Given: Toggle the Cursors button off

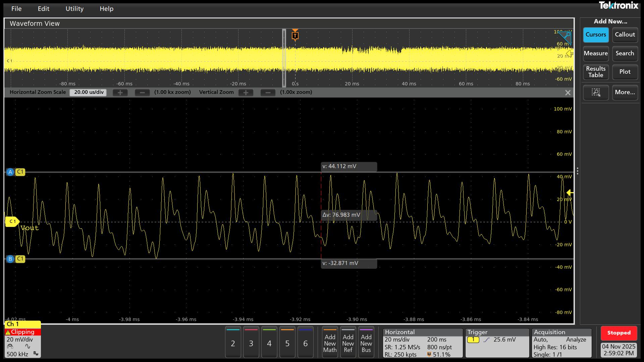Looking at the screenshot, I should (x=596, y=35).
